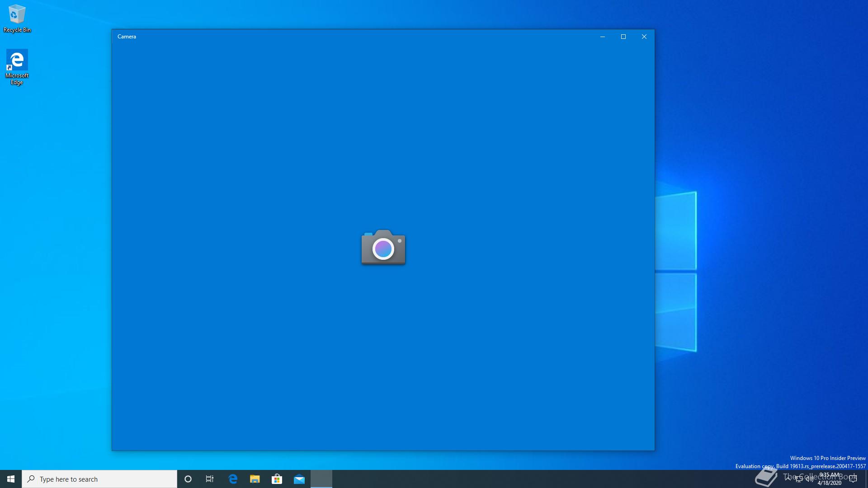This screenshot has width=868, height=488.
Task: Open the Action Center notifications icon
Action: (853, 479)
